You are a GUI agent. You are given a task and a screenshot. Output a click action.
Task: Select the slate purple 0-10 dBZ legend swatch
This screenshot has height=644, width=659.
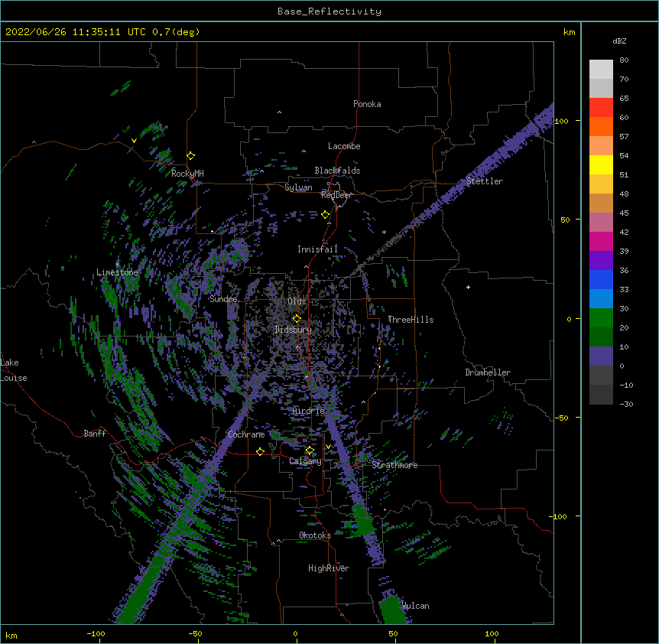pyautogui.click(x=601, y=356)
